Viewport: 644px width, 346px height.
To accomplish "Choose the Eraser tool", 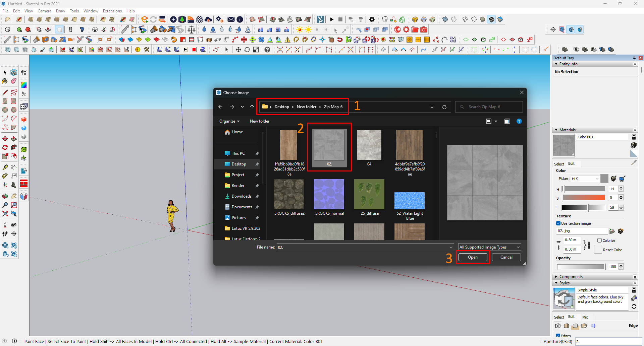I will point(14,81).
